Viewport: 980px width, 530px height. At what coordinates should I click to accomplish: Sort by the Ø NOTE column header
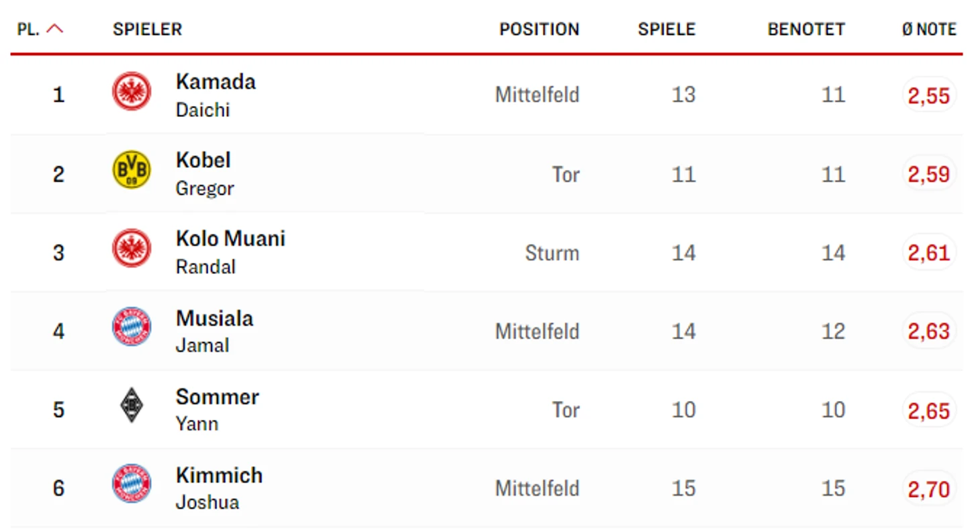pyautogui.click(x=929, y=30)
